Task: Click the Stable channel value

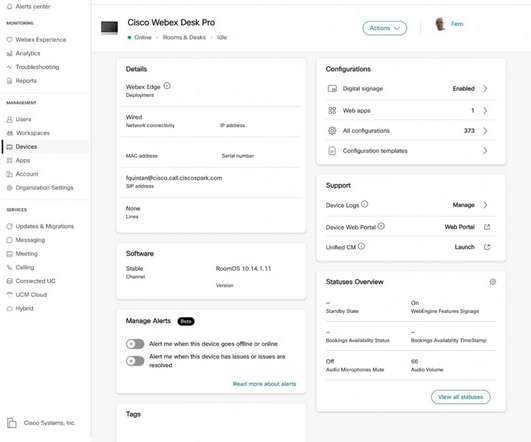Action: (x=134, y=269)
